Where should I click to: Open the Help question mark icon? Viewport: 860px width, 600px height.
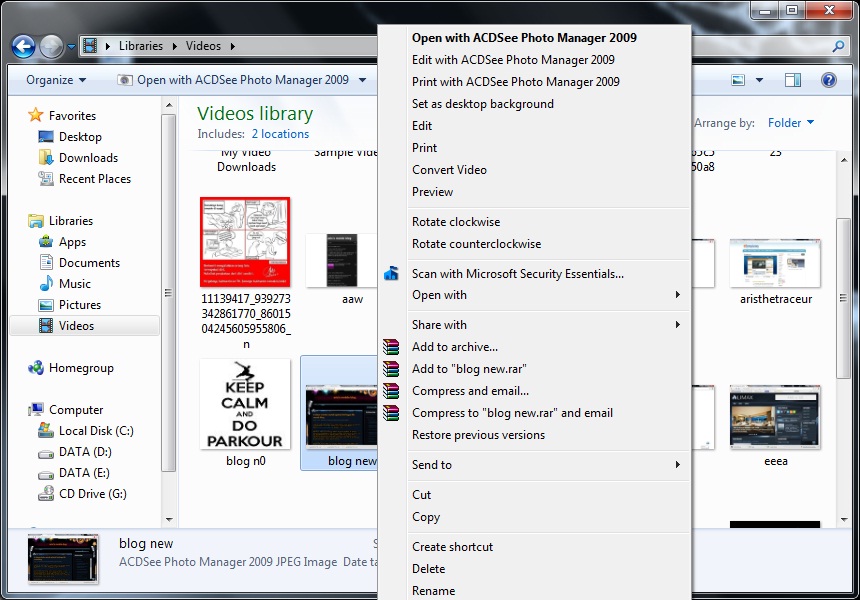[829, 80]
